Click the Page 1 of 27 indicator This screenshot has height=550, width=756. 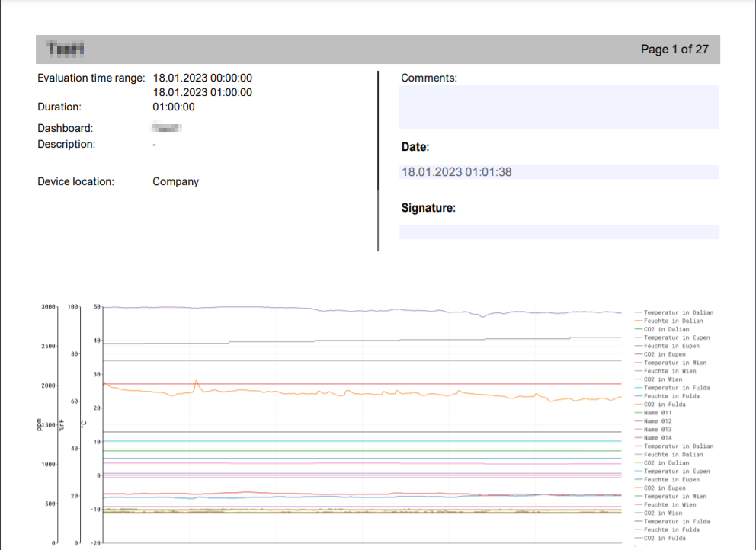coord(674,50)
